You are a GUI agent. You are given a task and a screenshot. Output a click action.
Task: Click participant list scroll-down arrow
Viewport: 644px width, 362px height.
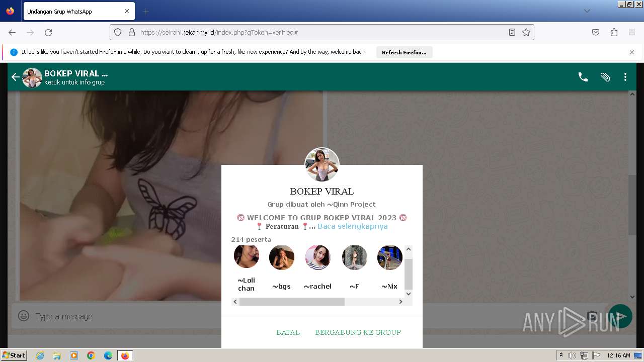pyautogui.click(x=409, y=294)
